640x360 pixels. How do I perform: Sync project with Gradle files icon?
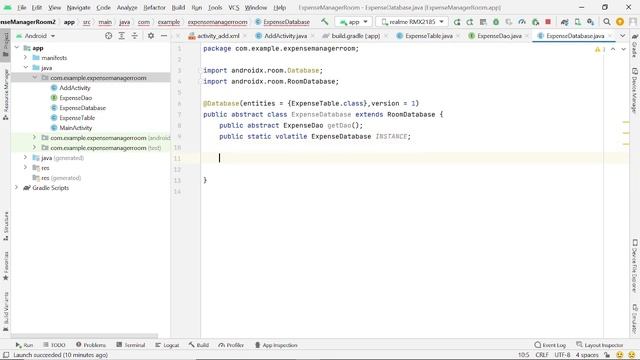(564, 22)
